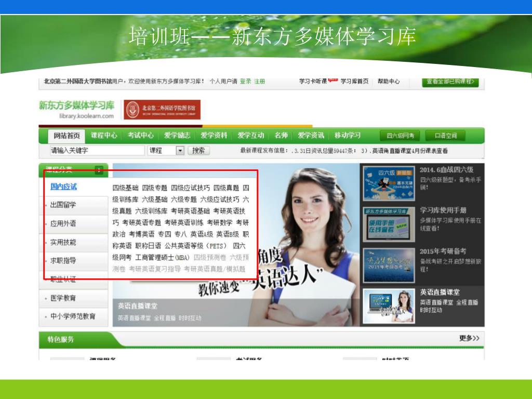Select the 国内应试 category
Image resolution: width=532 pixels, height=399 pixels.
point(63,187)
